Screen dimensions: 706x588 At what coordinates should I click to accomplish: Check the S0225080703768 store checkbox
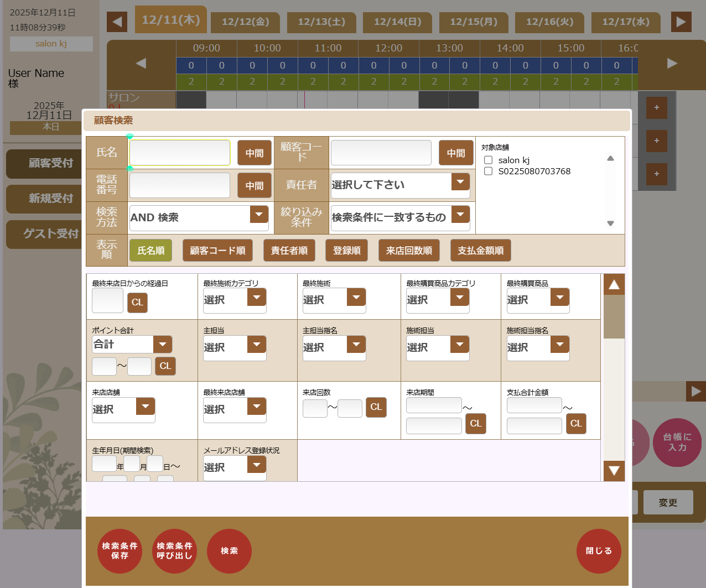pos(489,171)
